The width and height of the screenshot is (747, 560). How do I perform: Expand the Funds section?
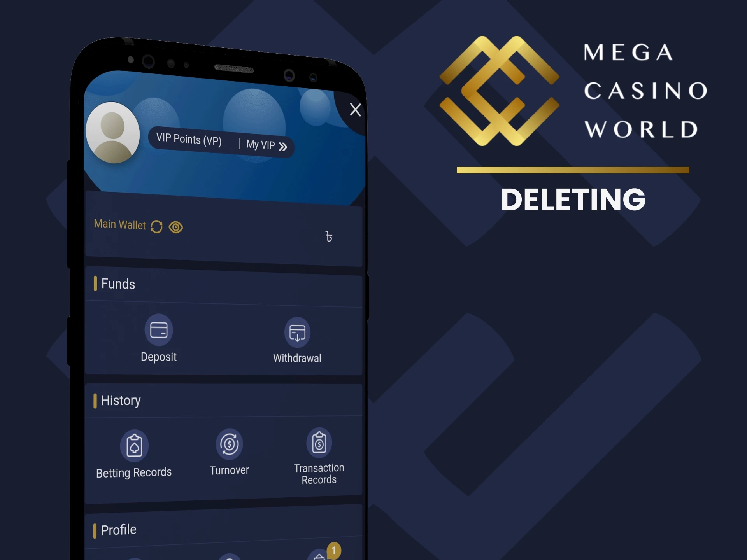point(115,283)
